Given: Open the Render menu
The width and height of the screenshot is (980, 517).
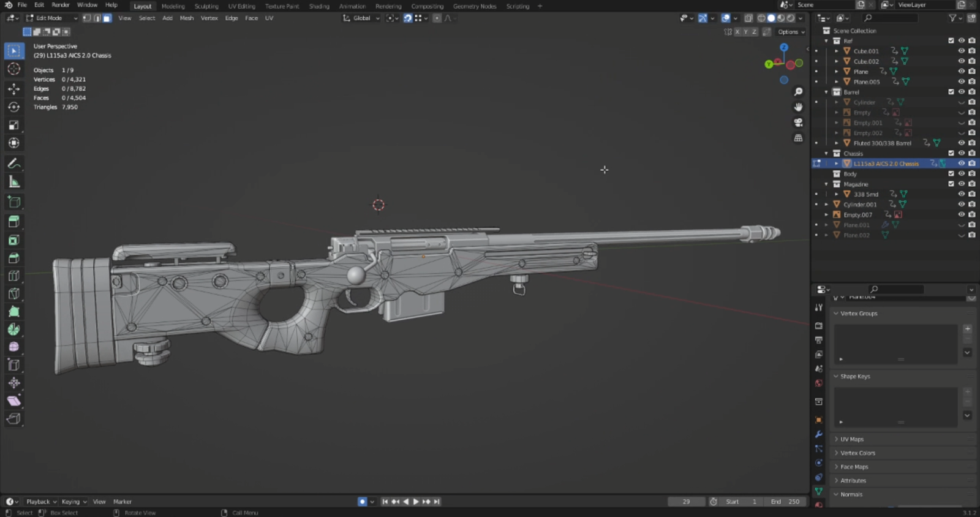Looking at the screenshot, I should [61, 5].
